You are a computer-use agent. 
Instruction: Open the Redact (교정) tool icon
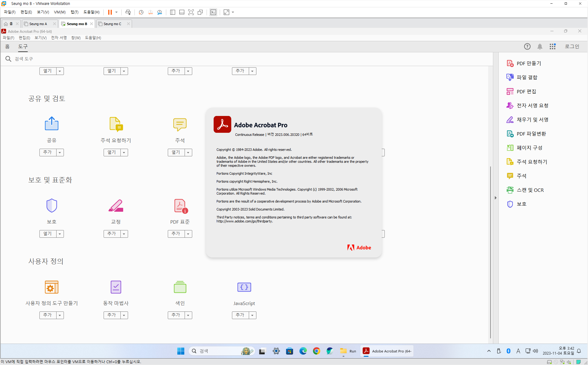point(116,206)
